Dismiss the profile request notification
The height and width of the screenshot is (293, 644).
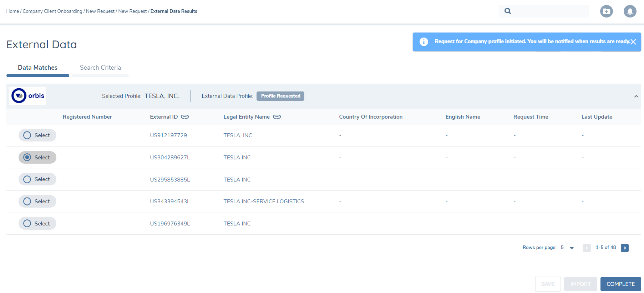633,42
